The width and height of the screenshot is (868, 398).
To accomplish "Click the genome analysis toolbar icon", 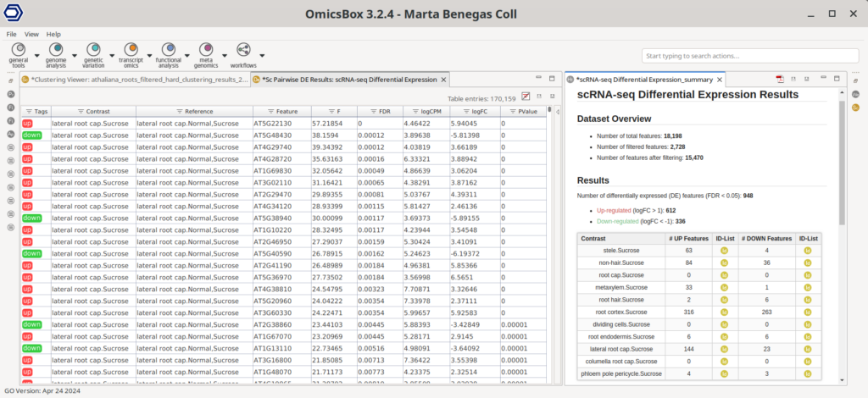I will 57,50.
